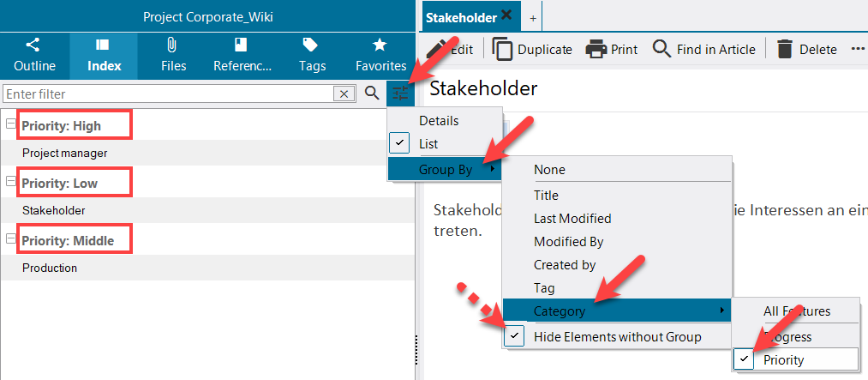Delete the Stakeholder article

point(806,49)
